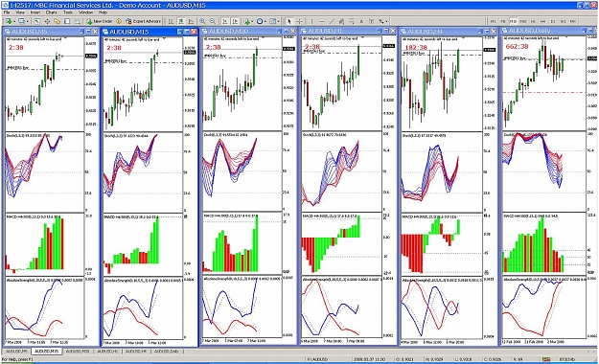
Task: Select the text 'A' tool
Action: click(x=361, y=21)
